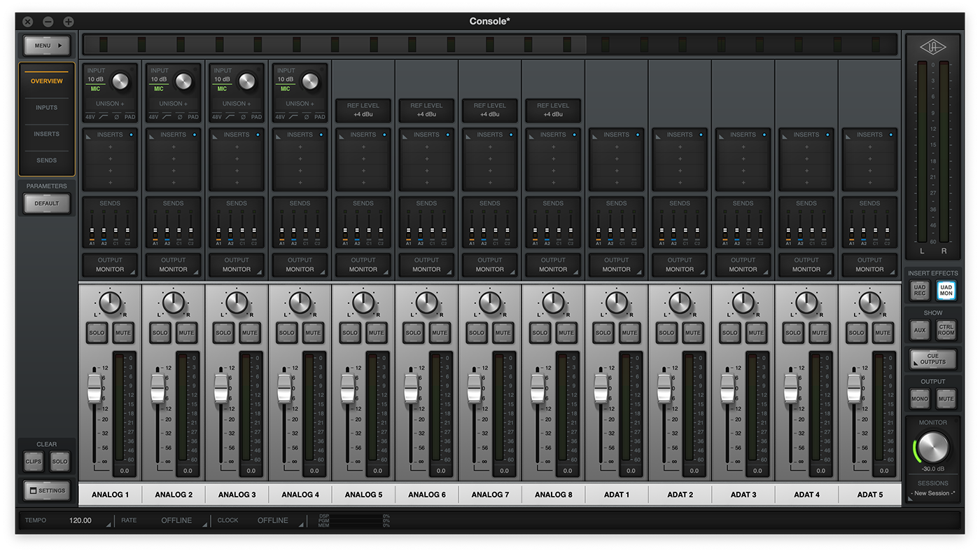Click the C2 send label on ADAT 4
The height and width of the screenshot is (552, 980).
click(x=824, y=243)
